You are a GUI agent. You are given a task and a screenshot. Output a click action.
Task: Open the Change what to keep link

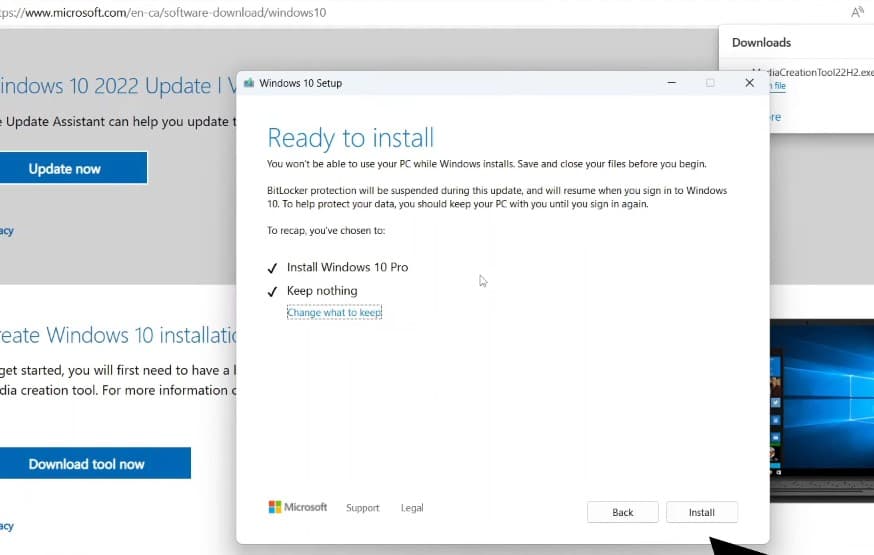pyautogui.click(x=334, y=312)
